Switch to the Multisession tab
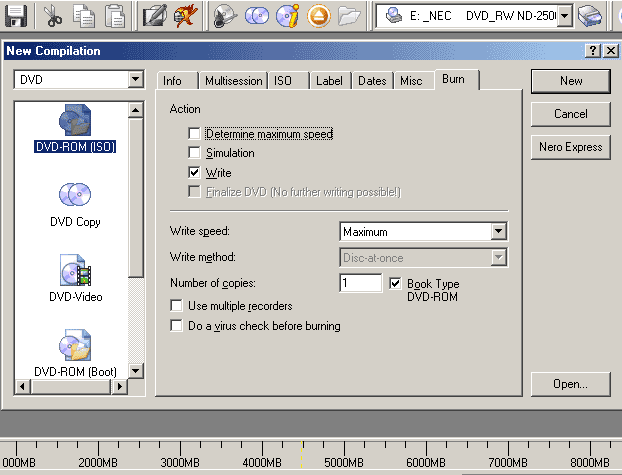The image size is (622, 475). [x=234, y=81]
